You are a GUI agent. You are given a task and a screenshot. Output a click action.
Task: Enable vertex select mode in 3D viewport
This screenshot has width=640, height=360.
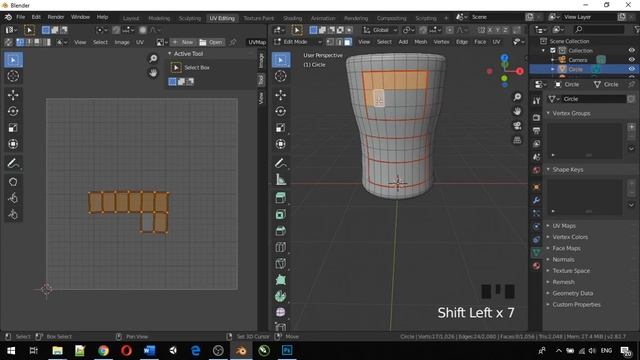[330, 42]
